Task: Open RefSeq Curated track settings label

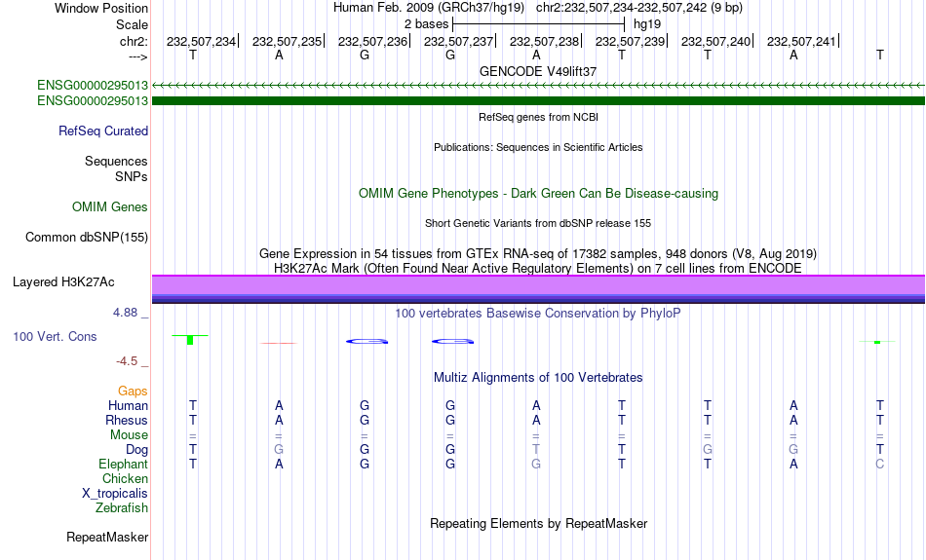Action: (102, 131)
